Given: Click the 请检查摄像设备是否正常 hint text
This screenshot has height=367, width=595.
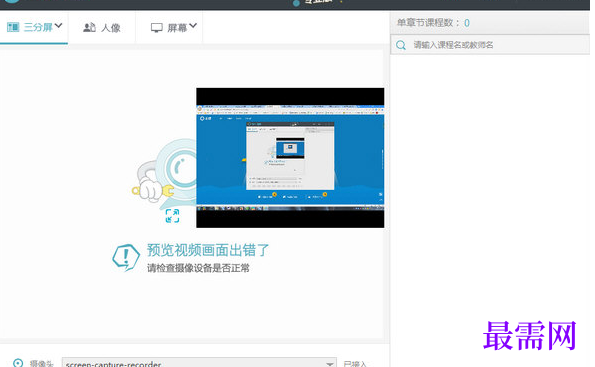Looking at the screenshot, I should [198, 268].
